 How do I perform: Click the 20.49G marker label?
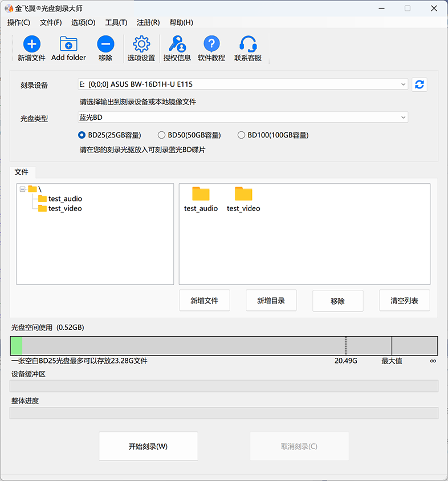click(x=345, y=361)
